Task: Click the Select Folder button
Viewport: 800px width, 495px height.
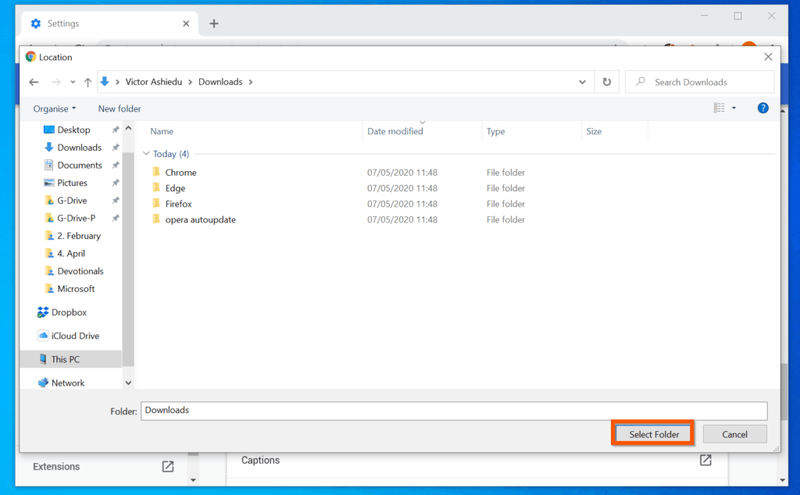Action: coord(654,434)
